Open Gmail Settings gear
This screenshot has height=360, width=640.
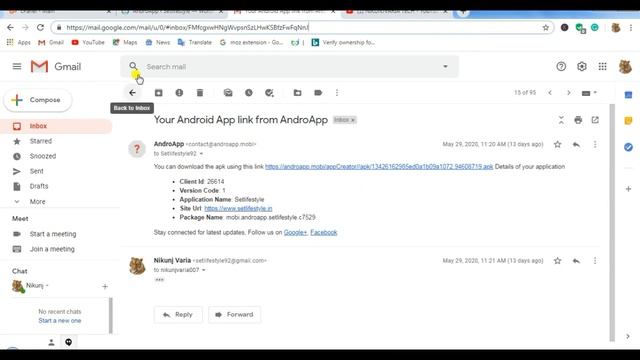click(x=582, y=66)
